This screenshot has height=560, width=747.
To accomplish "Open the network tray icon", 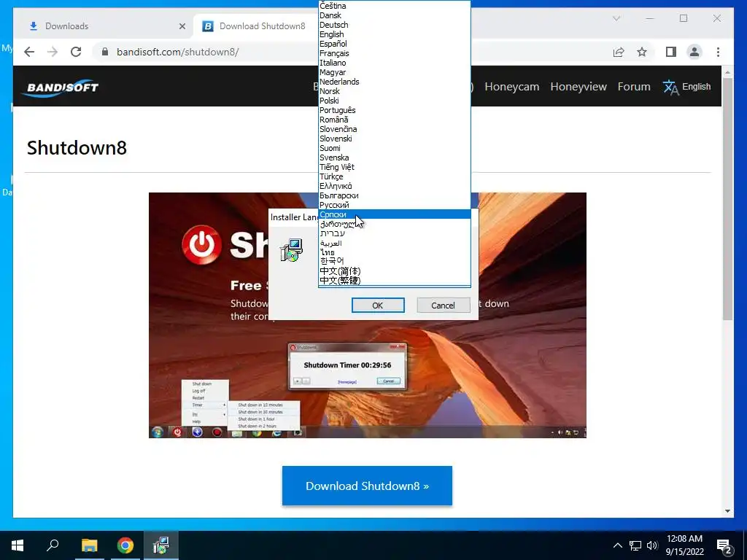I will pos(635,545).
